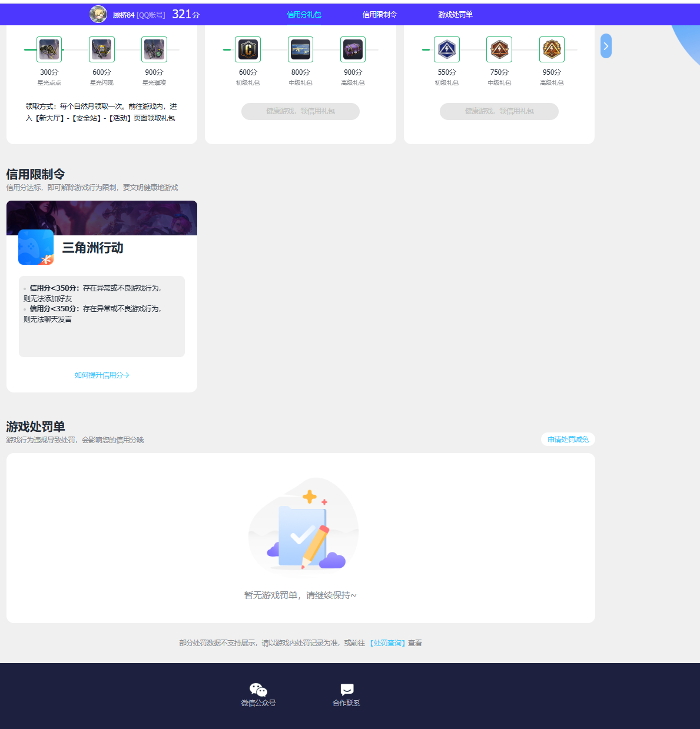This screenshot has width=700, height=729.
Task: Open the 处罚查询 link
Action: [387, 643]
